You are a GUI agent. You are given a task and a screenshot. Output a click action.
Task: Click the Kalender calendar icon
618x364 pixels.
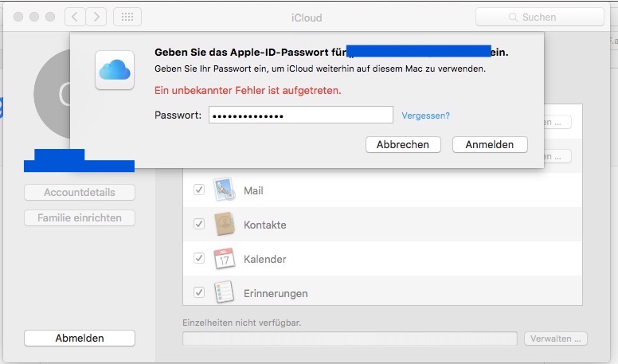(224, 259)
